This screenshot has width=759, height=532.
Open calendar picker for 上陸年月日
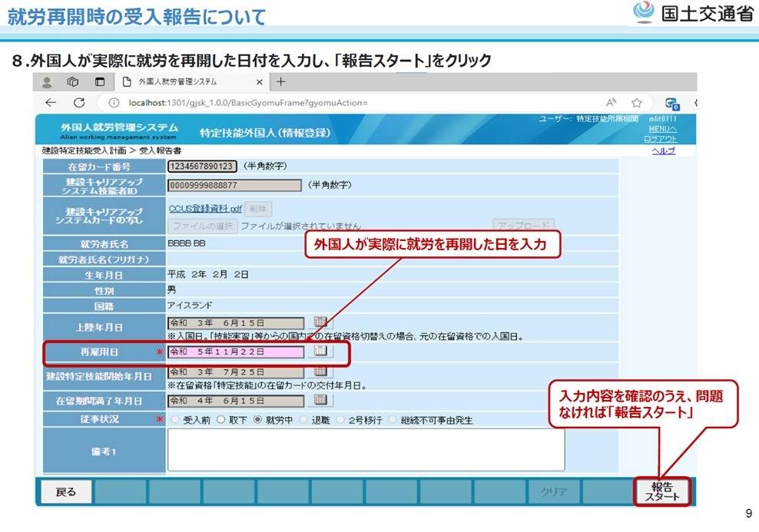320,323
